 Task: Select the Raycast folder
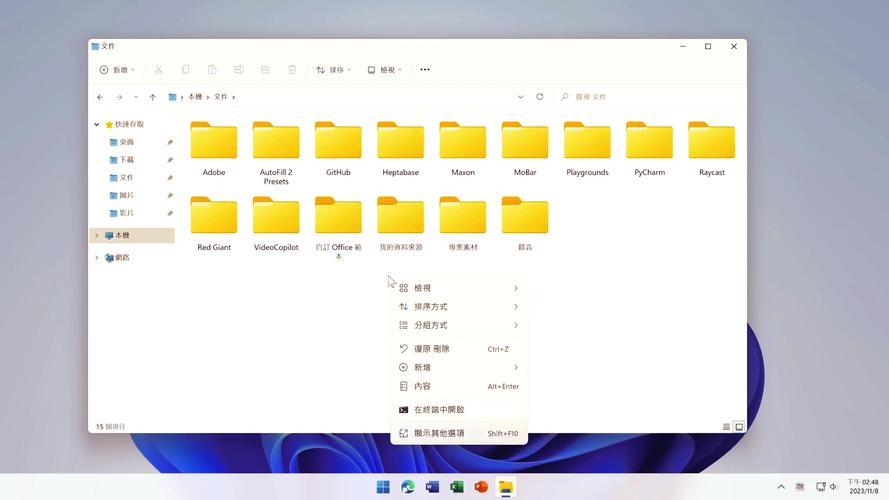click(712, 149)
